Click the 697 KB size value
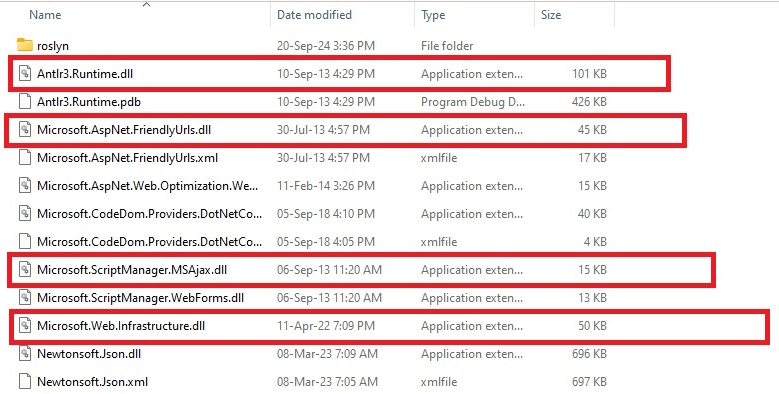Screen dimensions: 779x394 point(589,382)
